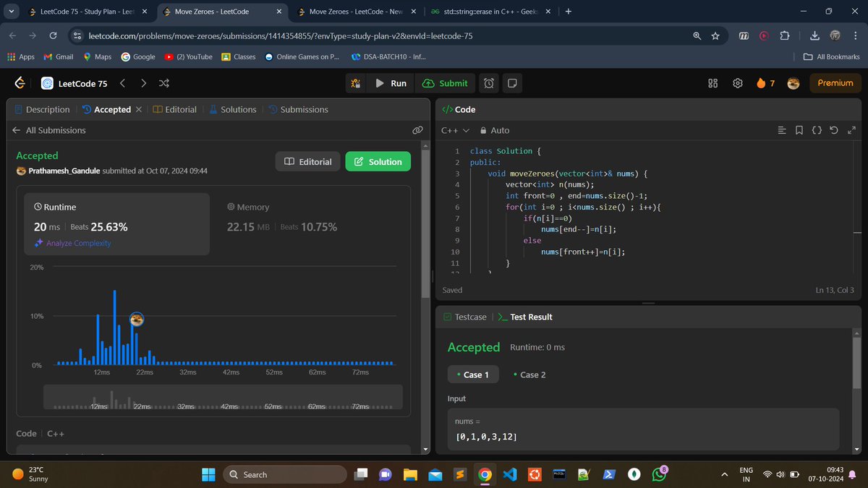The width and height of the screenshot is (868, 488).
Task: Bookmark this page with star icon
Action: point(715,35)
